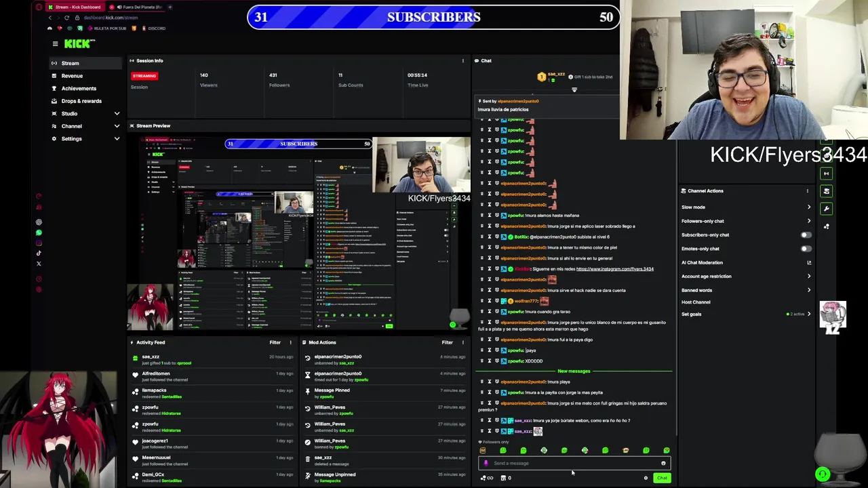Open Session Info options menu
Screen dimensions: 868x488
[x=463, y=60]
